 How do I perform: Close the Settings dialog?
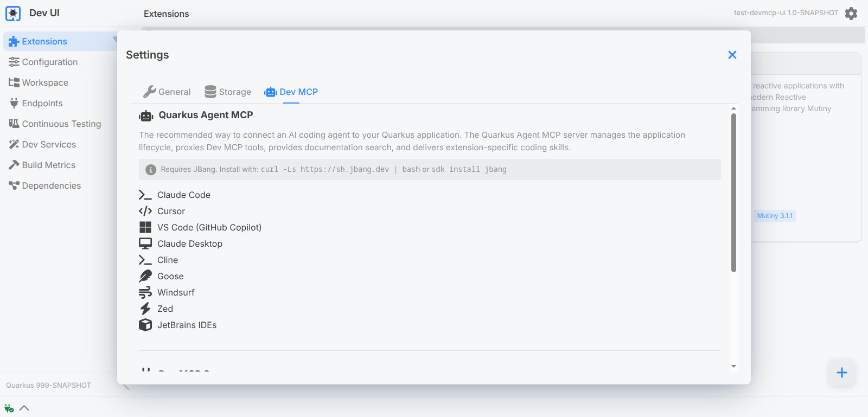click(x=732, y=55)
